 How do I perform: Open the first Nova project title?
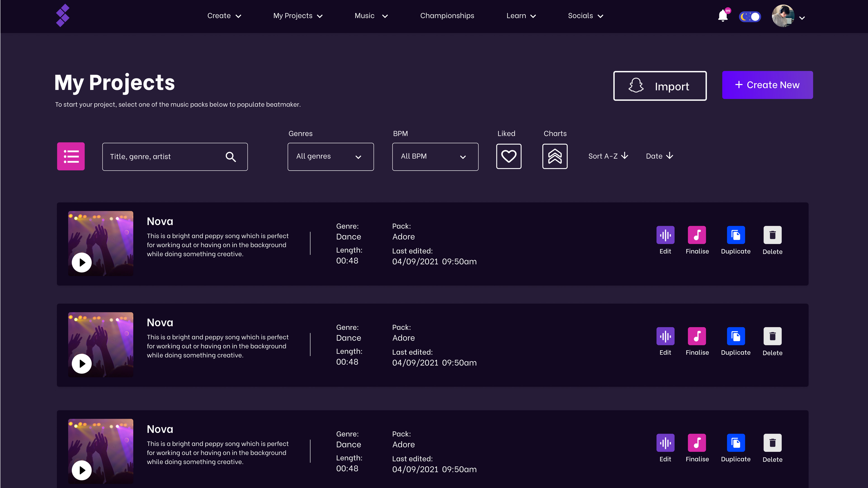pyautogui.click(x=160, y=221)
